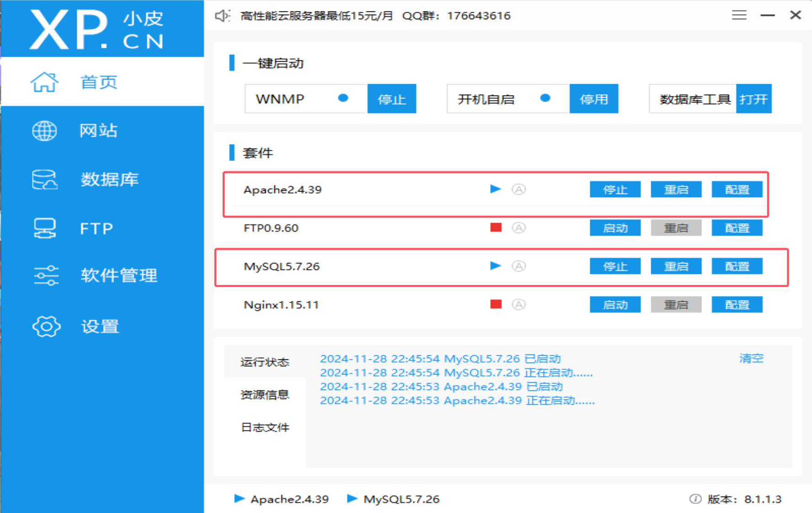Screen dimensions: 812x513
Task: Select the FTP icon in sidebar
Action: [x=44, y=228]
